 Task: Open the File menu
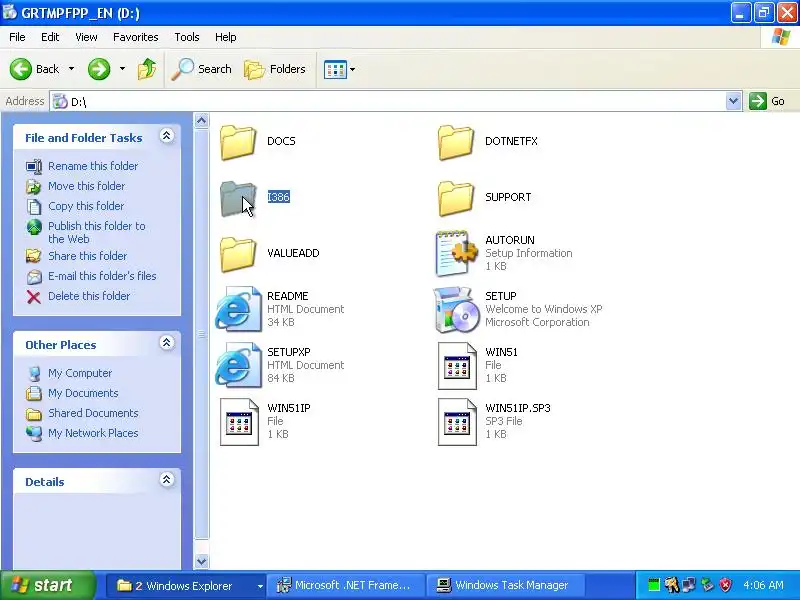(x=17, y=37)
